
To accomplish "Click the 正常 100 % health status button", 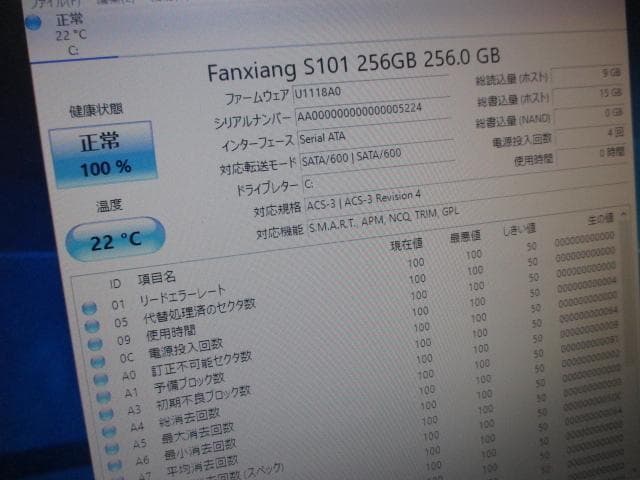I will point(103,155).
